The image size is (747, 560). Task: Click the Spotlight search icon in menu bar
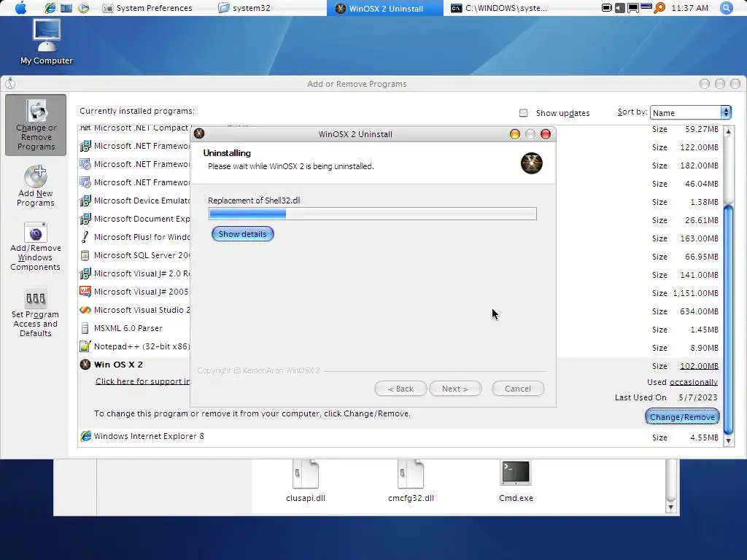tap(726, 7)
